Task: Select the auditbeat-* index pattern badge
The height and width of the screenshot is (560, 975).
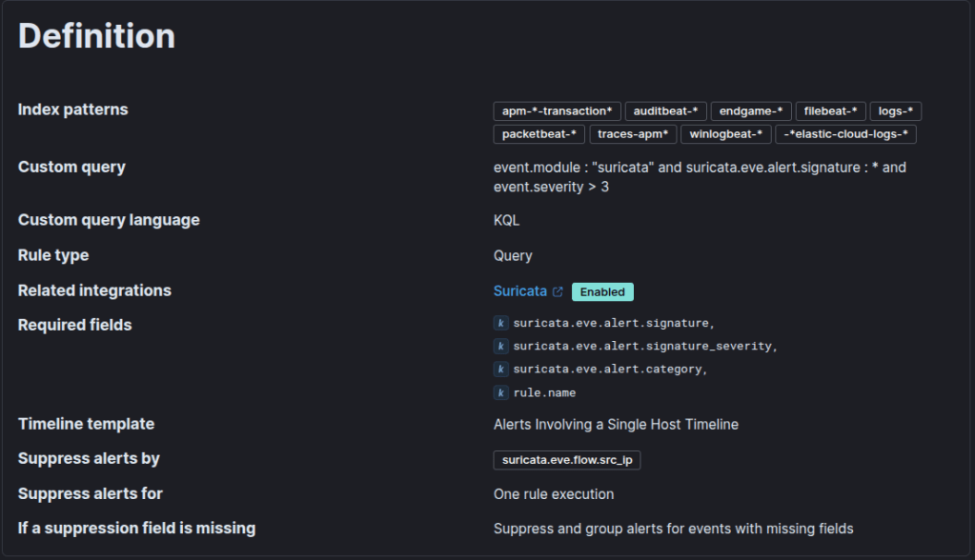Action: click(x=666, y=111)
